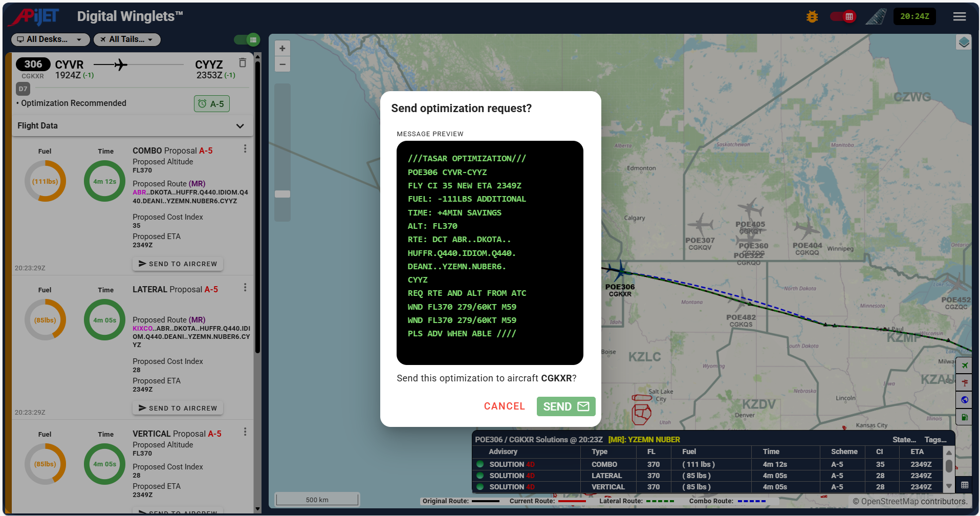Click the red signpost map tool icon

pos(964,383)
